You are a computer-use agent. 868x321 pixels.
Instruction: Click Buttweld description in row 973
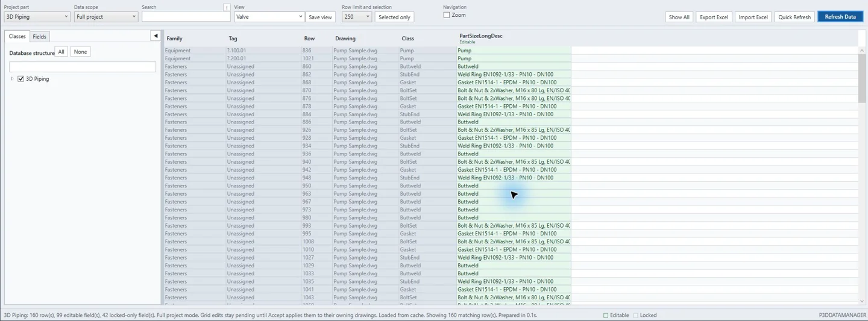click(514, 210)
